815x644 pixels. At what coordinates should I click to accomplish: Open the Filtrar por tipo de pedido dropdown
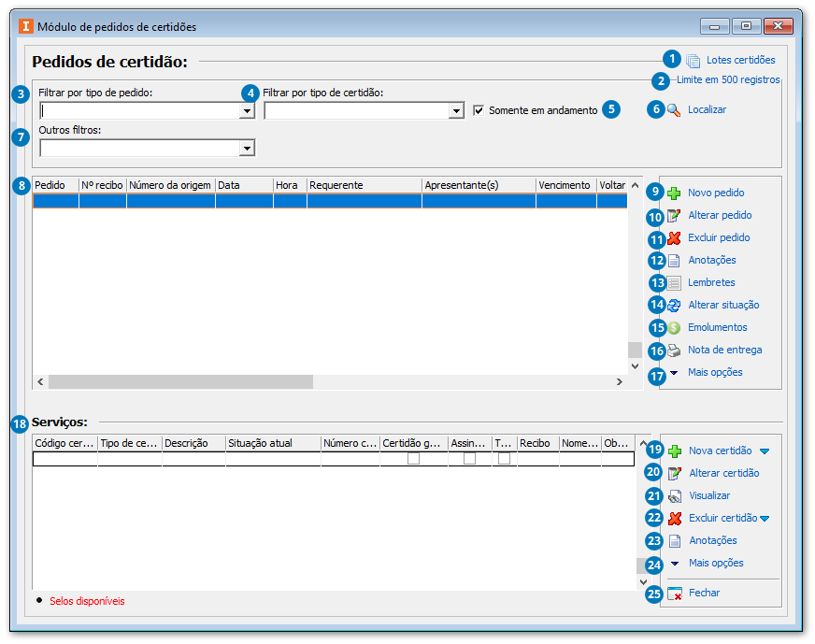pos(247,111)
